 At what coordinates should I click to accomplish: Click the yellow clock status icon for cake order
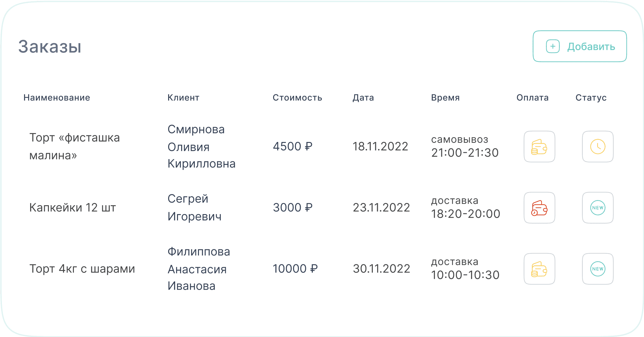click(x=598, y=146)
